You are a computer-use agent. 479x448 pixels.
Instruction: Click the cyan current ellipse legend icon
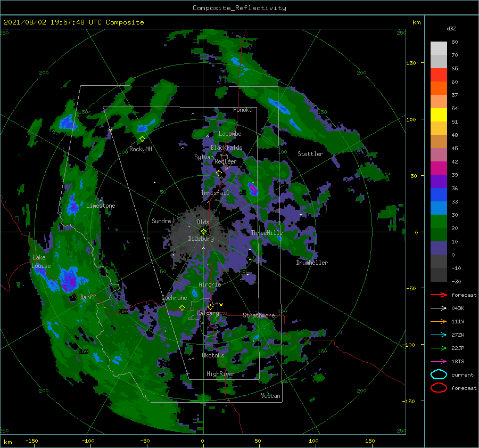point(439,374)
